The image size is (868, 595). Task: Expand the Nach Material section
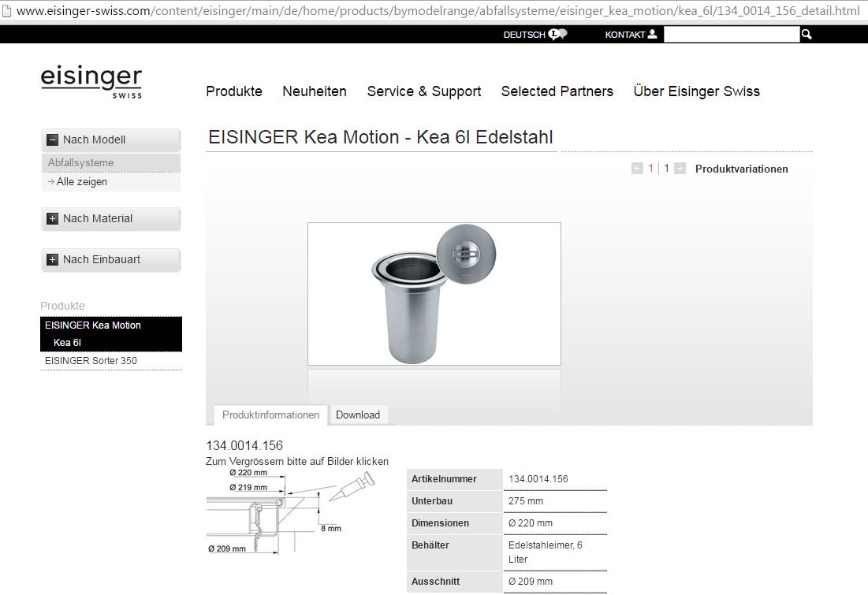click(52, 218)
